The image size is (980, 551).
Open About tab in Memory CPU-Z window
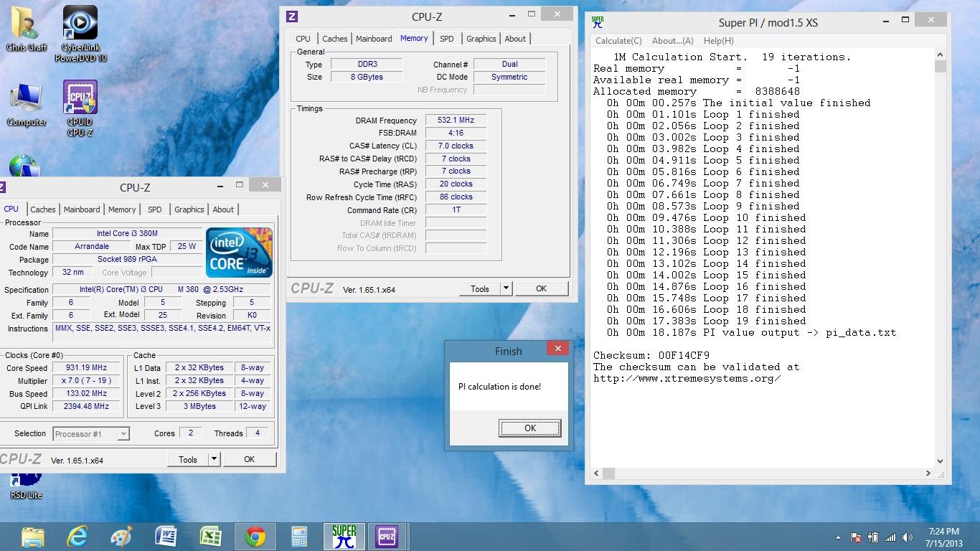coord(515,39)
